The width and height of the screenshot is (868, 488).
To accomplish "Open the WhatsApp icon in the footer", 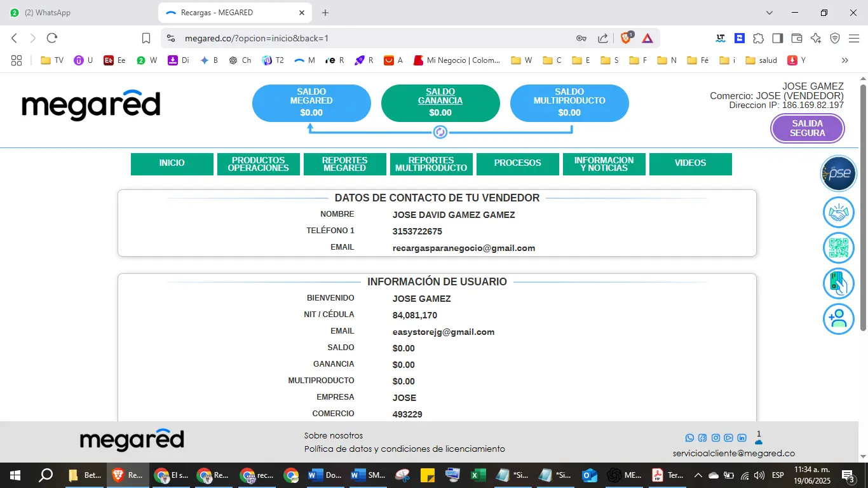I will (x=690, y=438).
